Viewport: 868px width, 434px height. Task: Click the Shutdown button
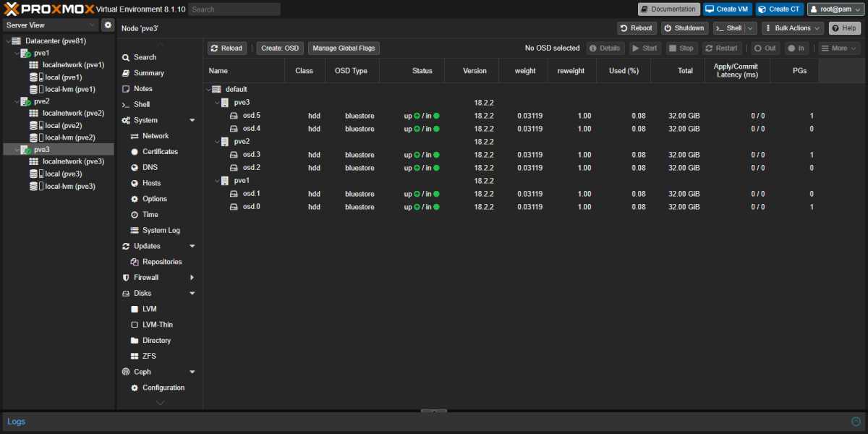tap(684, 28)
